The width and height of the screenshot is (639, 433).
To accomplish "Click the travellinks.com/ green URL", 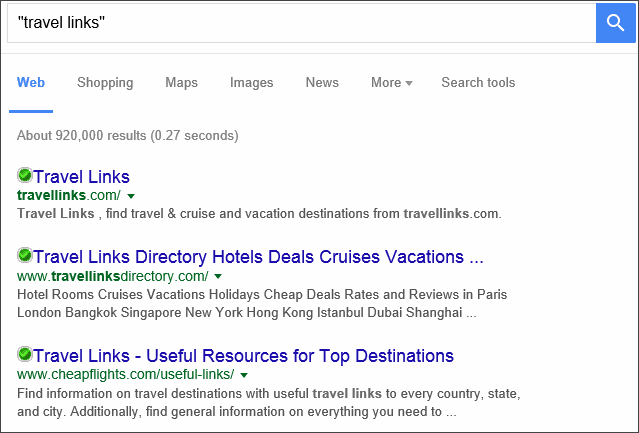I will point(69,196).
